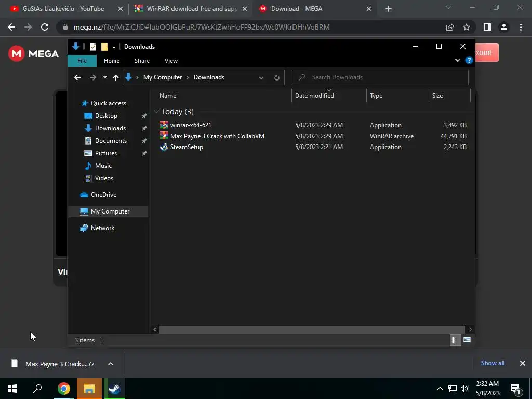The height and width of the screenshot is (399, 532).
Task: Open OneDrive in the navigation pane
Action: pos(103,195)
